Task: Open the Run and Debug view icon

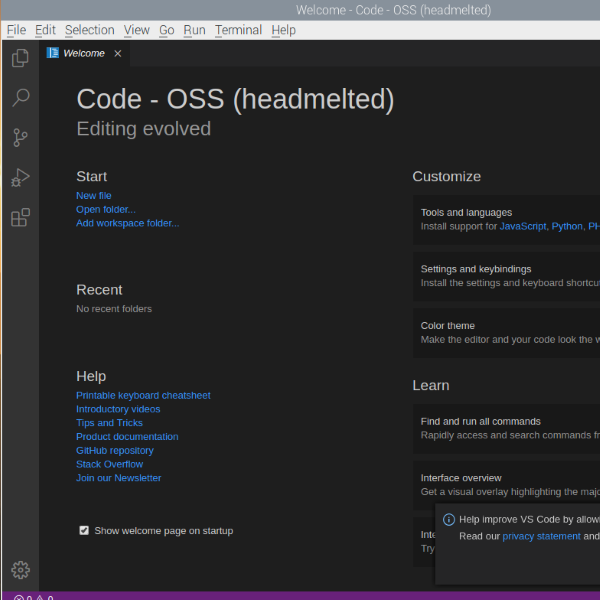Action: 20,178
